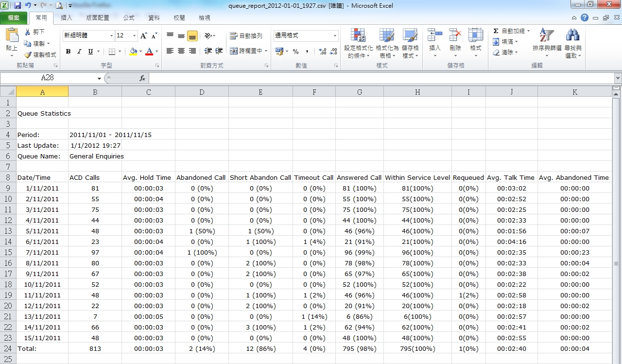Viewport: 622px width, 364px height.
Task: Toggle bold formatting
Action: (x=68, y=52)
